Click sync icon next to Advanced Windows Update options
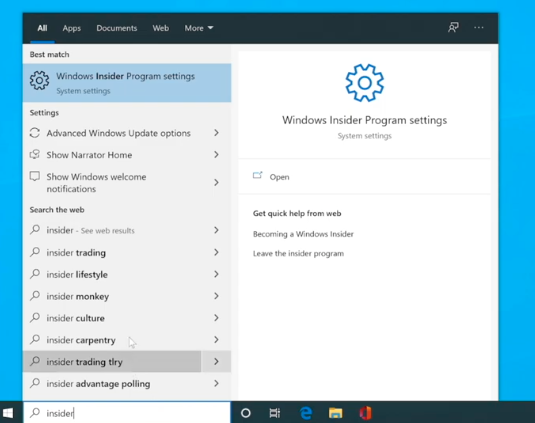 click(35, 133)
